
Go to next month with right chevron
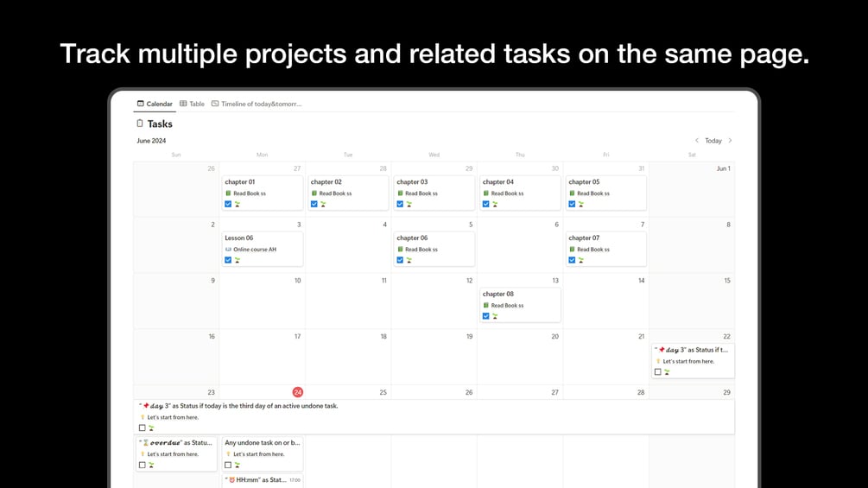tap(730, 141)
